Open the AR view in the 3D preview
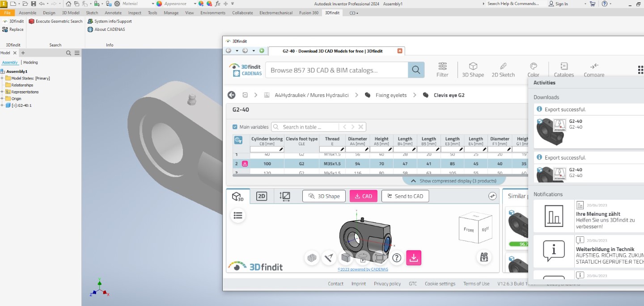 pyautogui.click(x=484, y=257)
